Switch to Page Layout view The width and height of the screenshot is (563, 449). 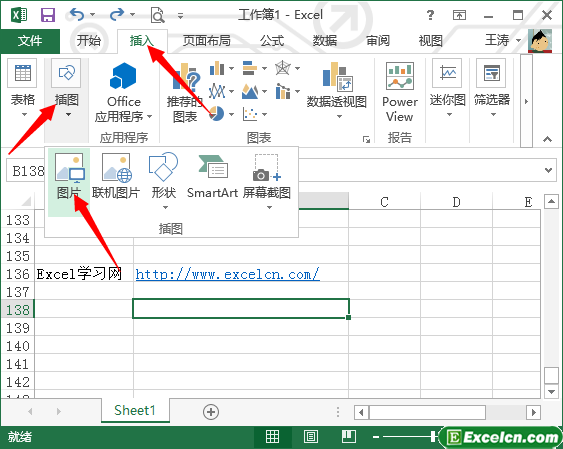(x=311, y=437)
